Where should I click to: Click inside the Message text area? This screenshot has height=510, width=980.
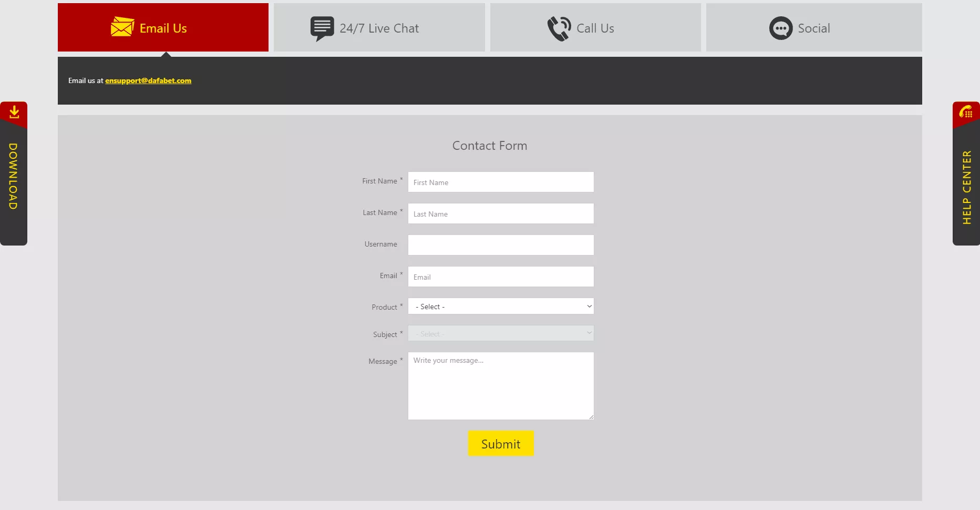(x=501, y=386)
